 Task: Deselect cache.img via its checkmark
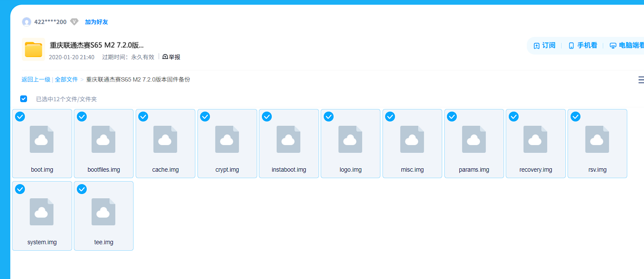click(x=143, y=116)
